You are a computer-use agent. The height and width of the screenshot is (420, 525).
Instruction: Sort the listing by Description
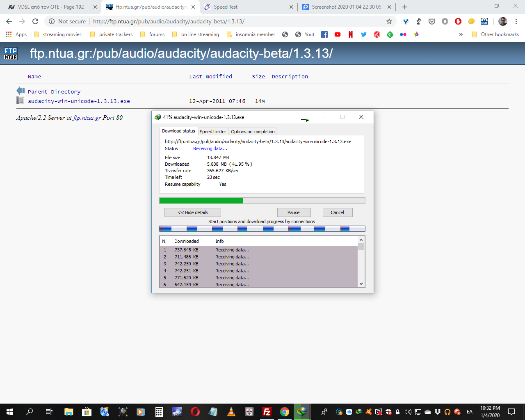pos(290,77)
